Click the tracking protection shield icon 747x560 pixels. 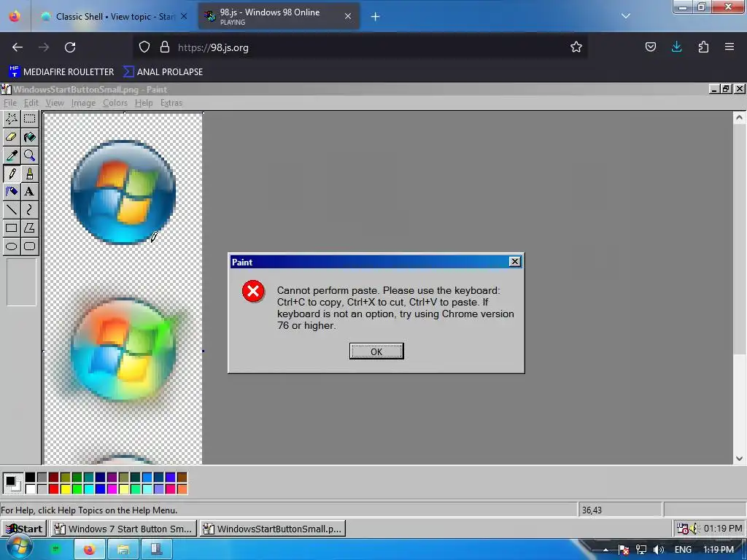(144, 47)
